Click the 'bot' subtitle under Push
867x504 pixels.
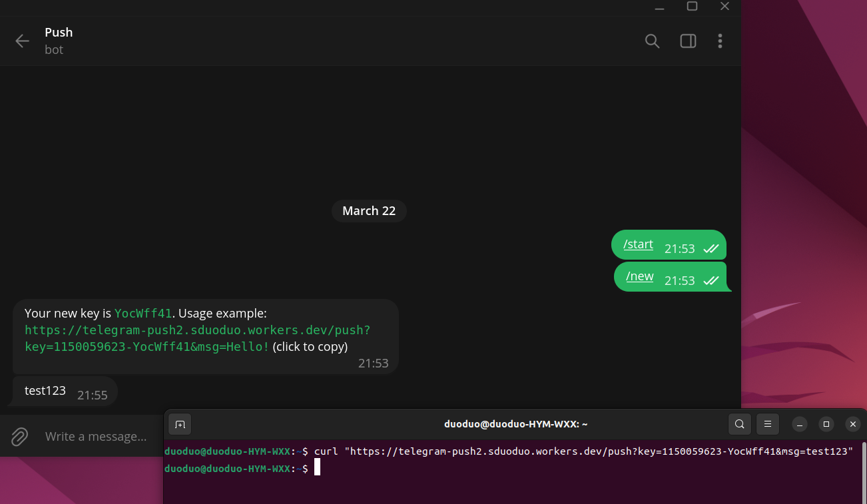pyautogui.click(x=54, y=50)
